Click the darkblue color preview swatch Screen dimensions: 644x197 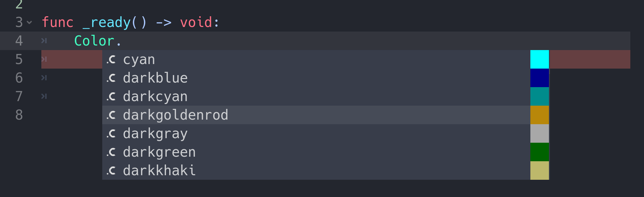(x=539, y=78)
